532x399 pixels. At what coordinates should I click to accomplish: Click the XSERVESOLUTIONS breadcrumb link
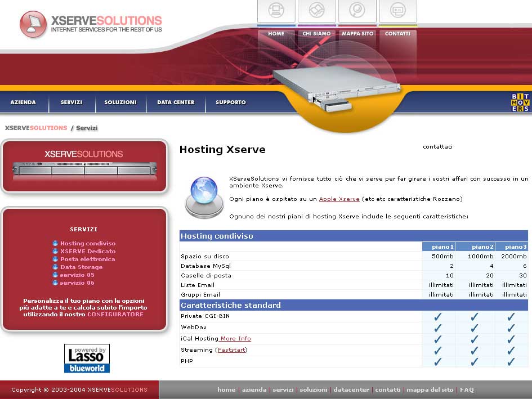36,128
